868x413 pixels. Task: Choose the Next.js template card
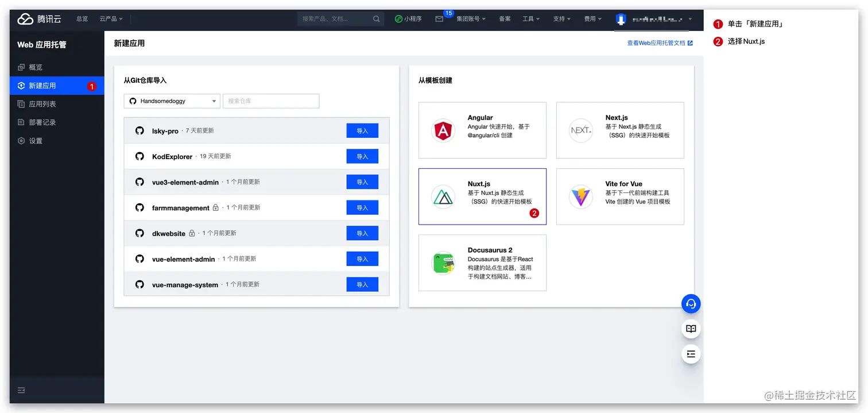coord(620,130)
